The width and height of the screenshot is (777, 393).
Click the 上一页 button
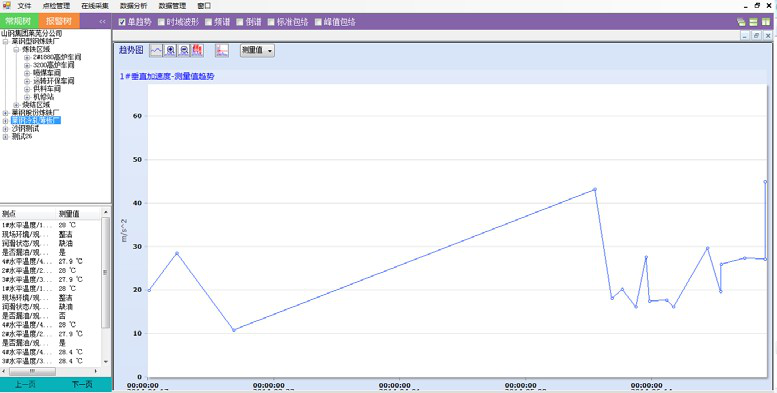(x=25, y=385)
